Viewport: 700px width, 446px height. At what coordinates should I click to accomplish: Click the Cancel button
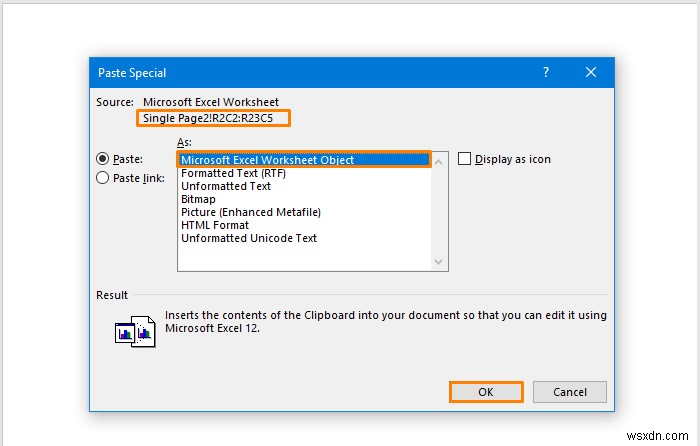(570, 392)
